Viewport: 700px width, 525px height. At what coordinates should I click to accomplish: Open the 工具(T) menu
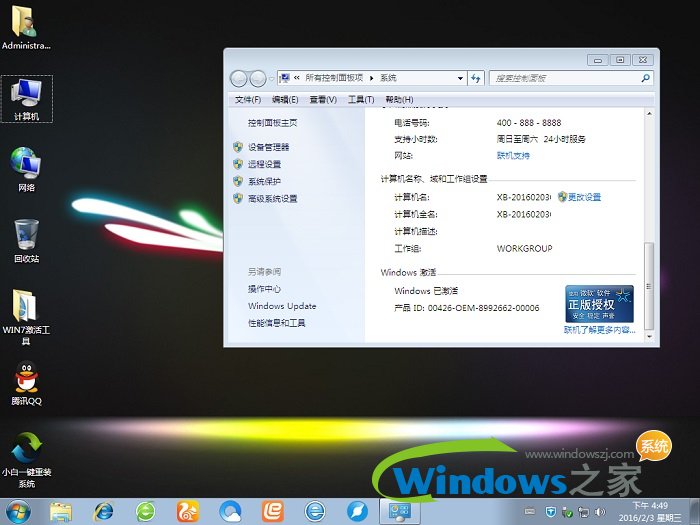(x=361, y=100)
